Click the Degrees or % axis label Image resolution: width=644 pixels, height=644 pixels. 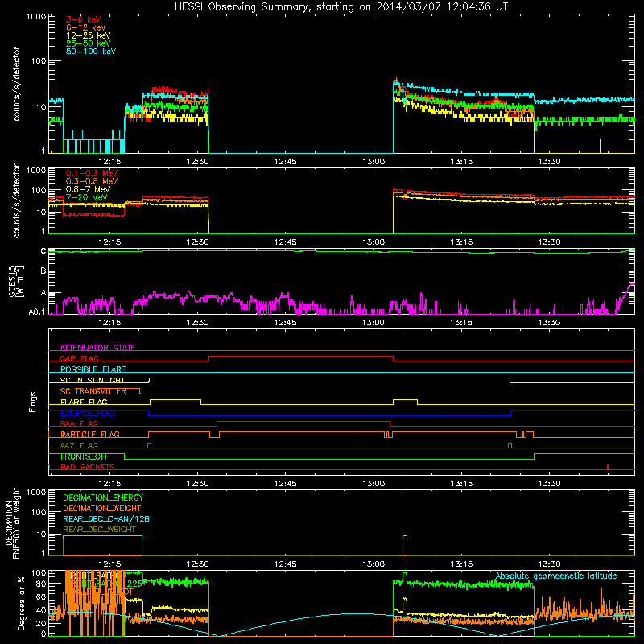point(21,603)
